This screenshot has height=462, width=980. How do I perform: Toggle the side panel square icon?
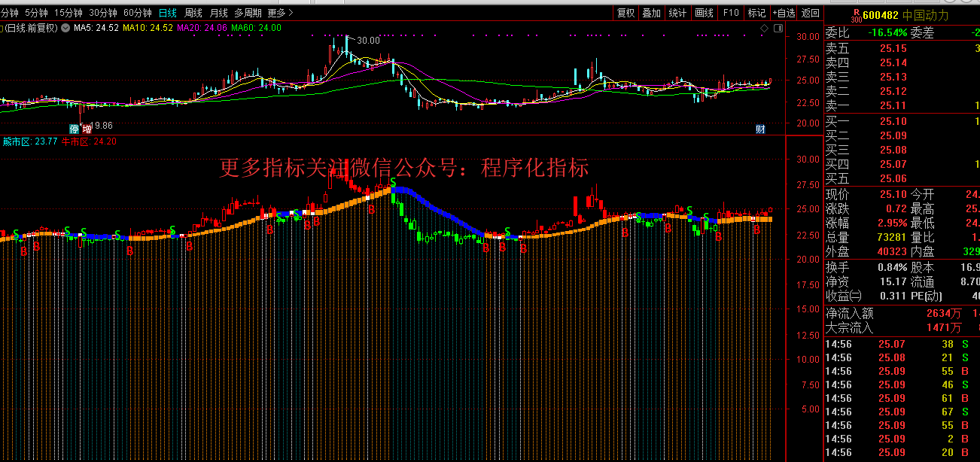click(x=778, y=28)
